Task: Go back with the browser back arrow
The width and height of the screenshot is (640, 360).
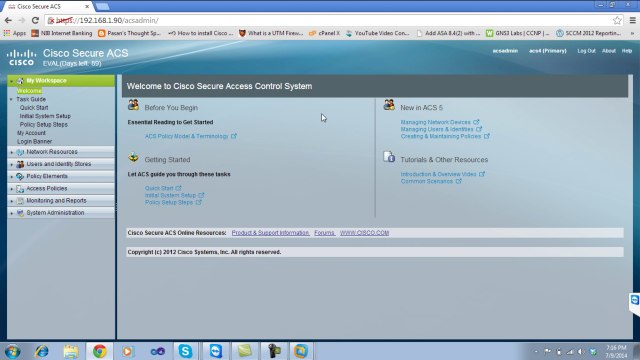Action: [x=8, y=20]
